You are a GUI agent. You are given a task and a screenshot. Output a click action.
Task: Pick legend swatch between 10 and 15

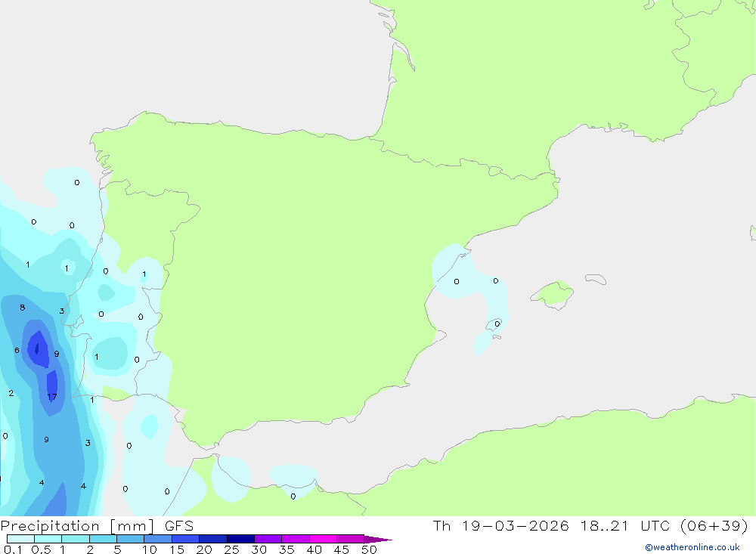click(158, 539)
